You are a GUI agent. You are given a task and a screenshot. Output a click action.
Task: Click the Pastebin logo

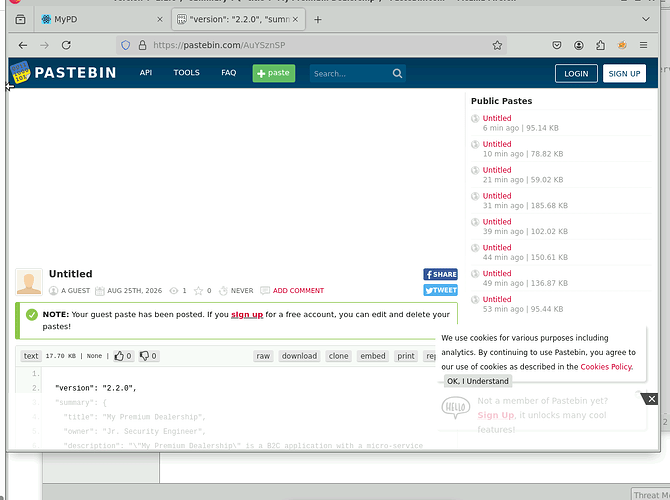[63, 73]
